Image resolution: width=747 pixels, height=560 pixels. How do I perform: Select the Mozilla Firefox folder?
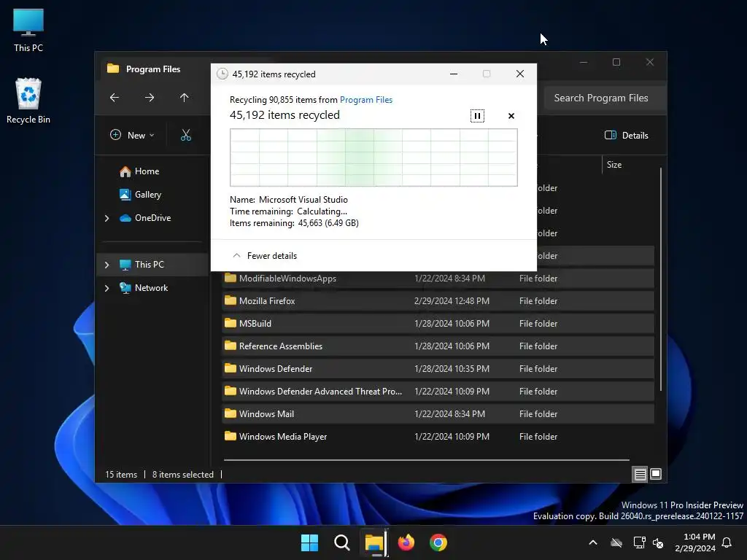click(x=438, y=301)
